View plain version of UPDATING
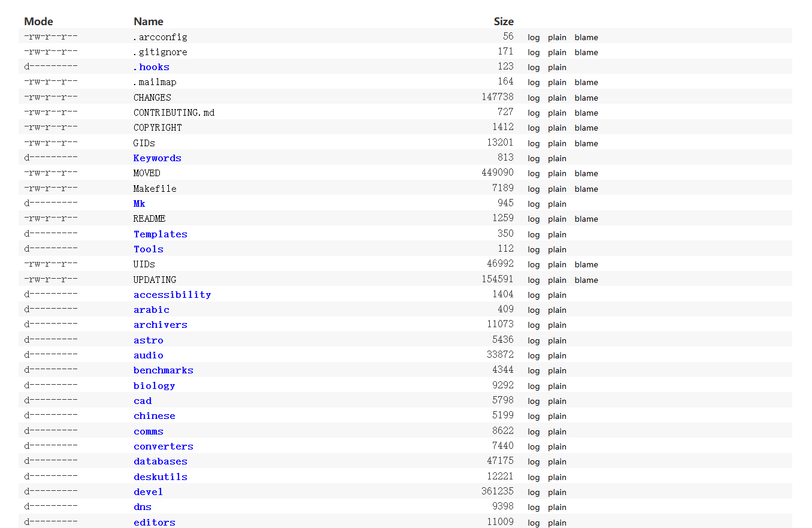 point(557,280)
